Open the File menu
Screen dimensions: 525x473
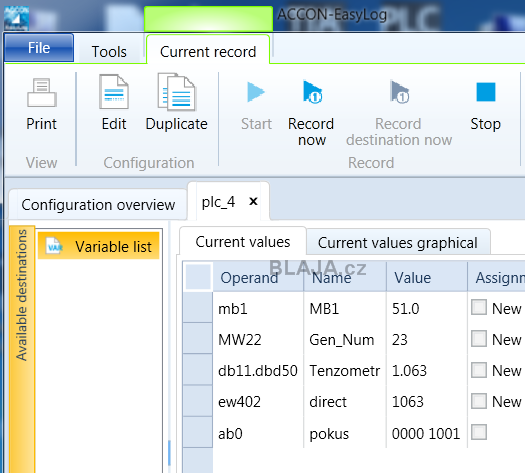point(39,48)
